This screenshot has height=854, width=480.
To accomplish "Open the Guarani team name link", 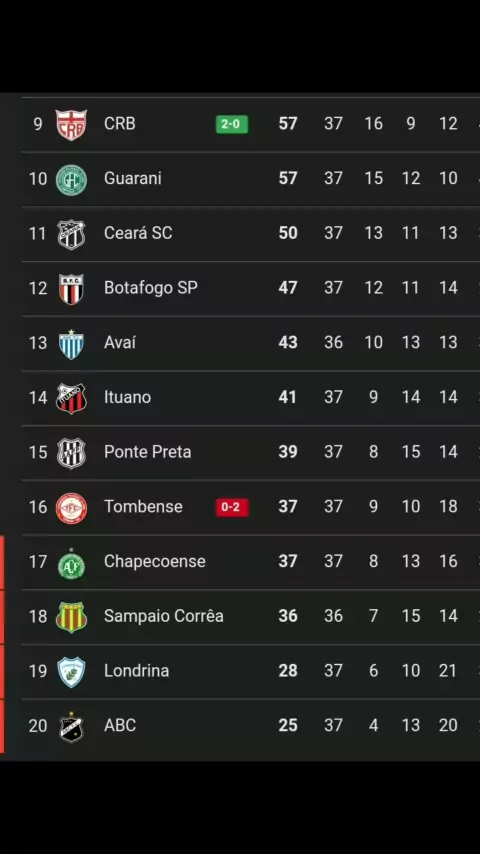I will (132, 178).
